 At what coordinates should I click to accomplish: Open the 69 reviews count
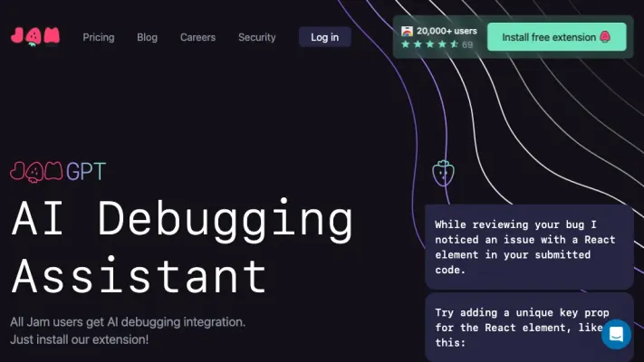tap(467, 44)
